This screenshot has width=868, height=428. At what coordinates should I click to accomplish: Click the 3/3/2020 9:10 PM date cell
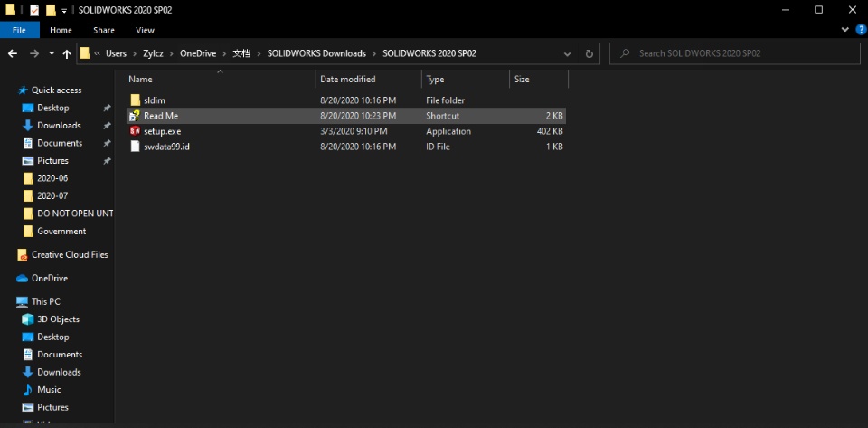click(354, 131)
